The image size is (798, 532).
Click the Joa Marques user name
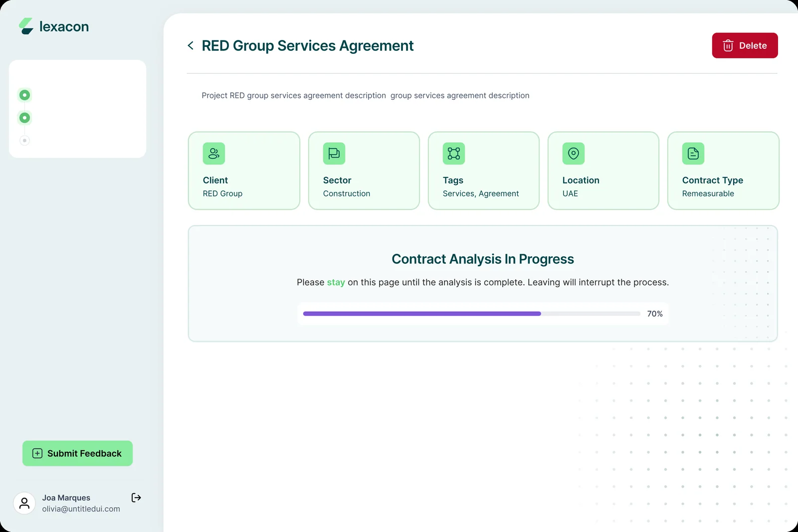tap(66, 498)
